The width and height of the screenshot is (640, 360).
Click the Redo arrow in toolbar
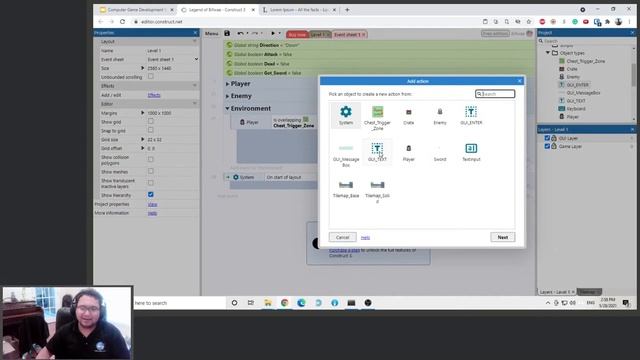[255, 33]
